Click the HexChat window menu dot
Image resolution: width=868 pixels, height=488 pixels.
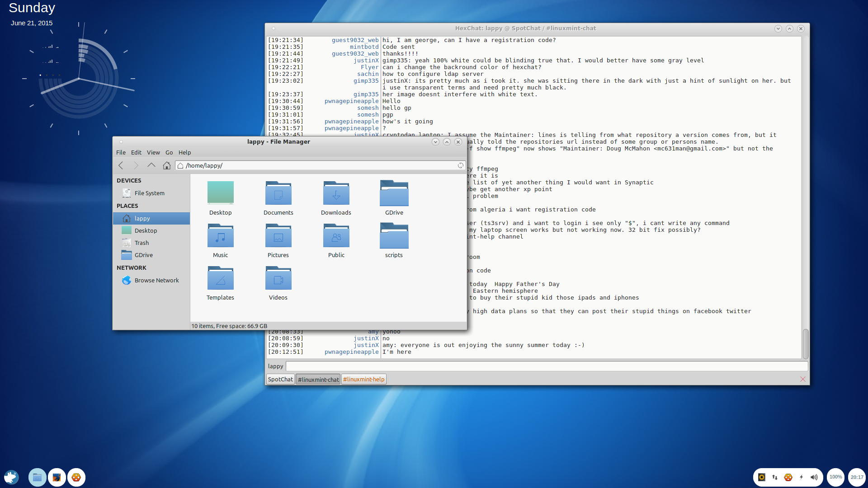(274, 28)
